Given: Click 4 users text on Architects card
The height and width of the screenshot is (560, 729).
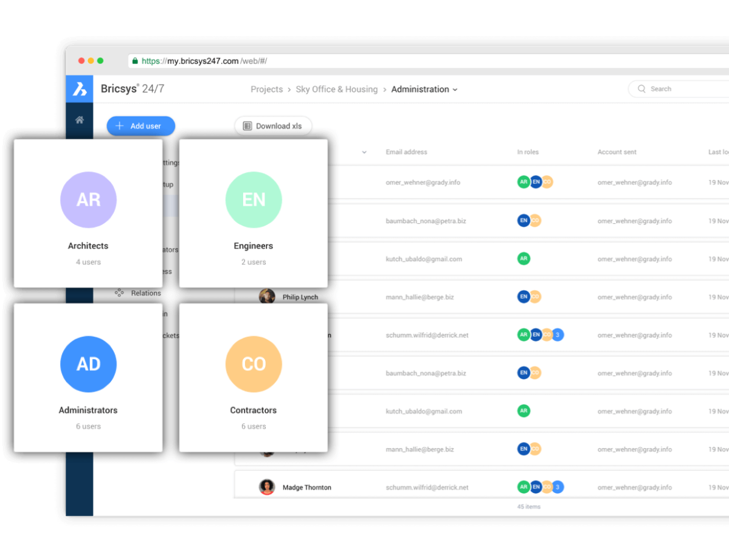Looking at the screenshot, I should coord(88,262).
